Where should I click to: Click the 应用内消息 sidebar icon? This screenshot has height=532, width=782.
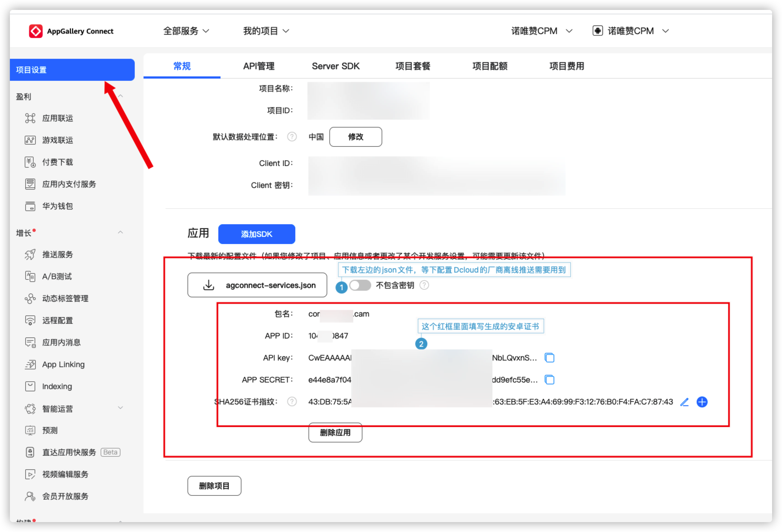[30, 342]
